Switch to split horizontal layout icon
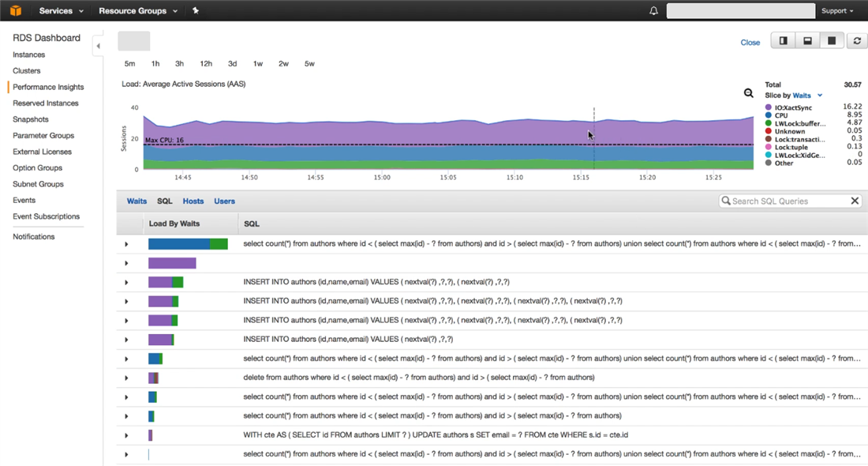 pyautogui.click(x=808, y=40)
